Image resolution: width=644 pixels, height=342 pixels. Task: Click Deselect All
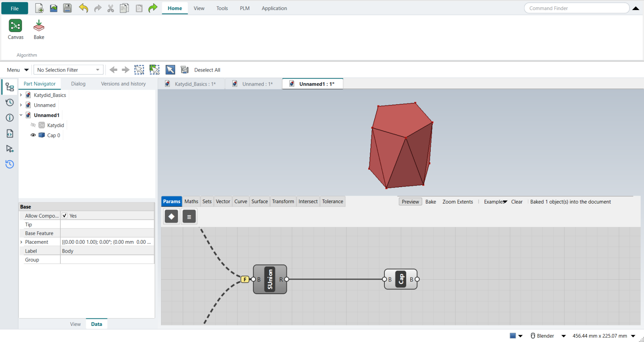207,70
